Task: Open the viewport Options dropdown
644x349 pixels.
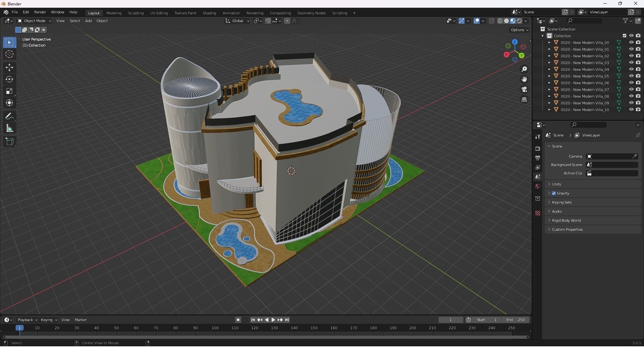Action: point(520,30)
